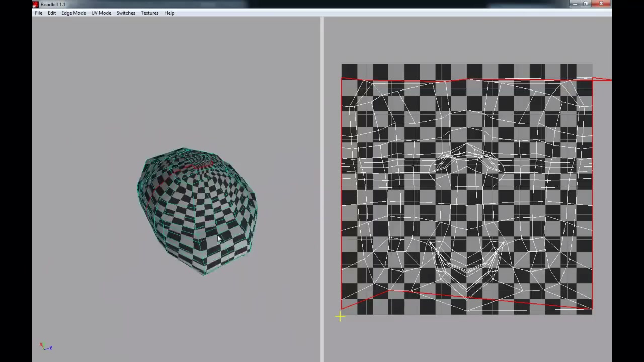
Task: Expand the Switches menu
Action: pos(126,13)
